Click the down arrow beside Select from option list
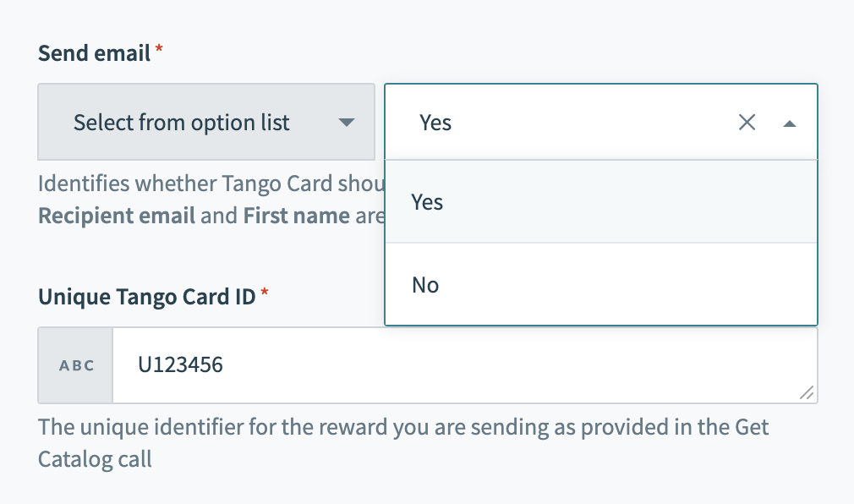This screenshot has height=504, width=854. 346,123
